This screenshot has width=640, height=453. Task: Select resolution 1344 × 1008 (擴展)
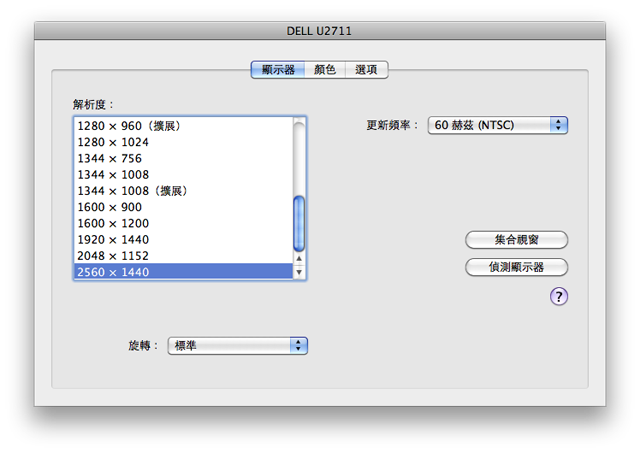(183, 191)
